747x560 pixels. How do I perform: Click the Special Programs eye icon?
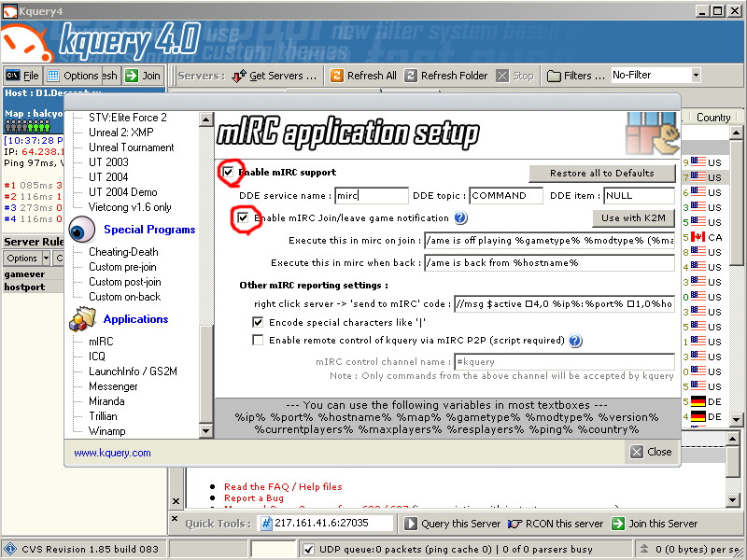82,230
